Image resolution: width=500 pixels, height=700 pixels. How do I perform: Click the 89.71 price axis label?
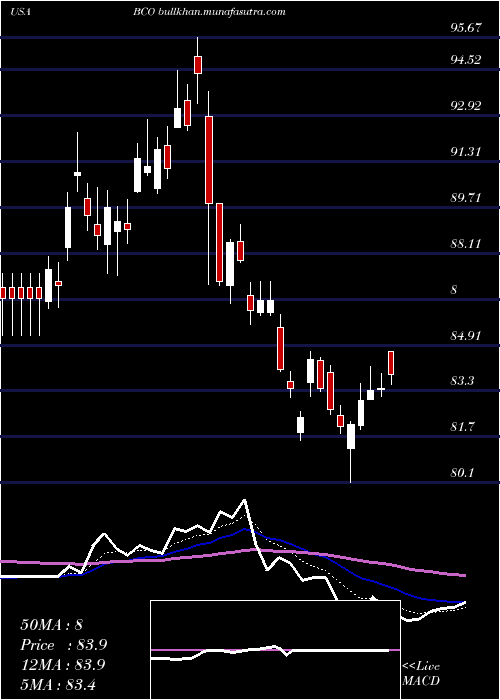pos(466,197)
